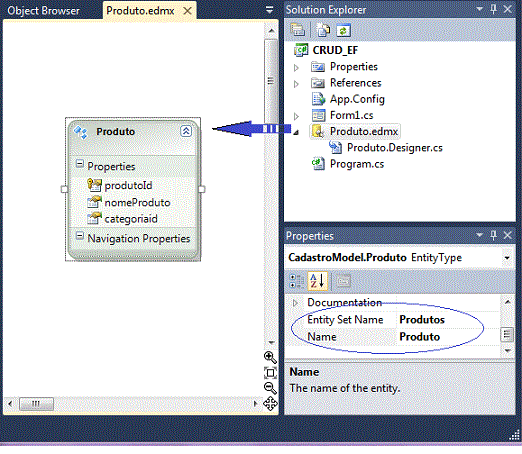The width and height of the screenshot is (522, 454).
Task: Open the pan/move thumbnail viewer icon
Action: 270,404
